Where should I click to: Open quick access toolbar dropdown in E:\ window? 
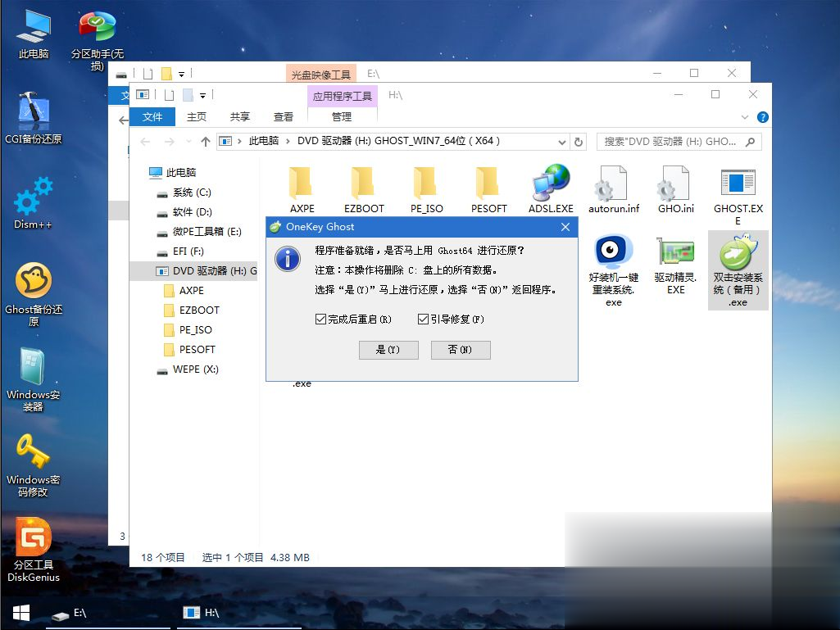pyautogui.click(x=181, y=74)
